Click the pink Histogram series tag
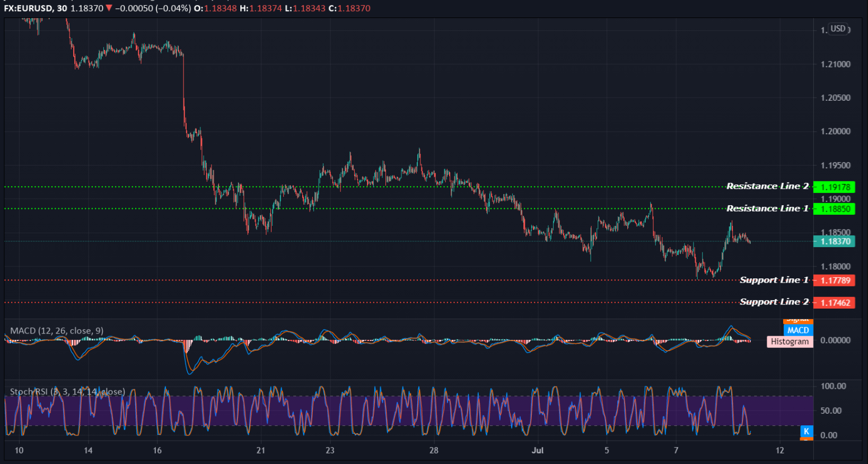 [790, 342]
